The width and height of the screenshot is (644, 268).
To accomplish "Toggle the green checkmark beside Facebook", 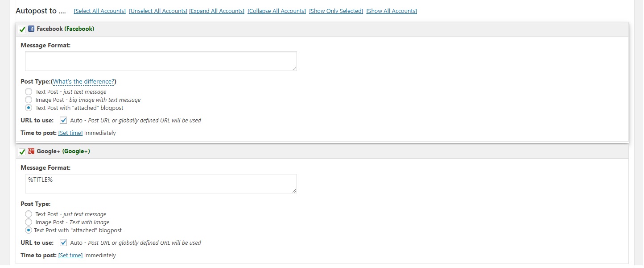I will click(x=22, y=29).
